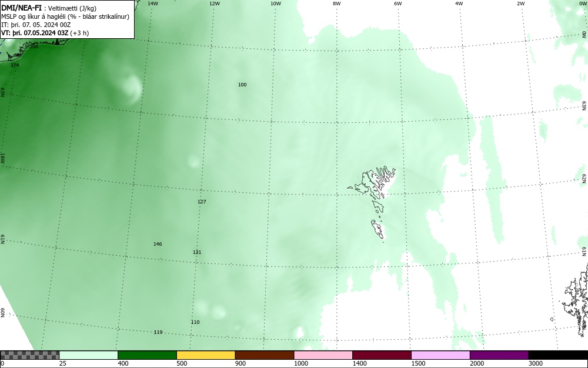Click the '14W' longitude label
Viewport: 588px width, 368px height.
coord(153,4)
